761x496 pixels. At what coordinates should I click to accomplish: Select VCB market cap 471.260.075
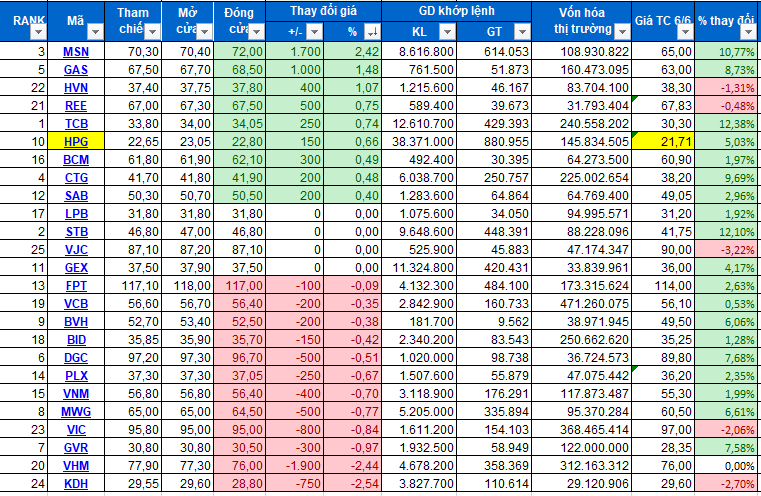(x=581, y=303)
